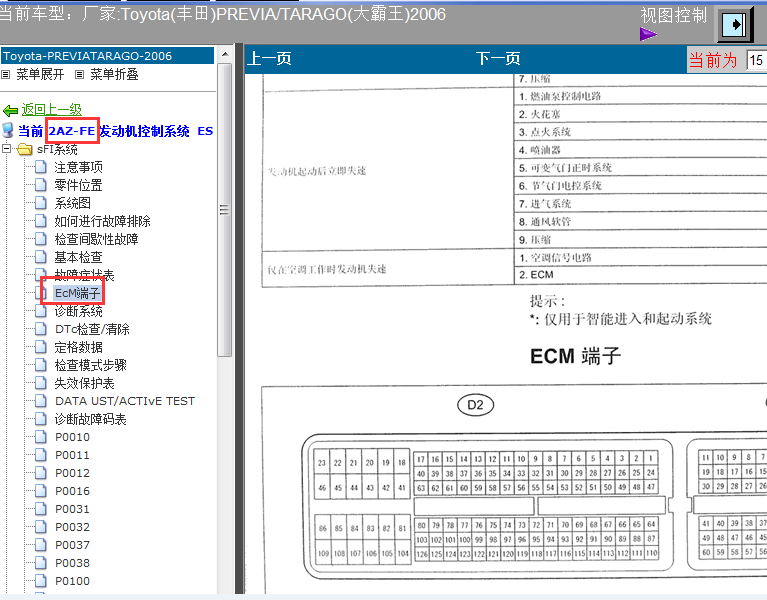Open the P0012 trouble code page
This screenshot has width=767, height=600.
coord(72,473)
